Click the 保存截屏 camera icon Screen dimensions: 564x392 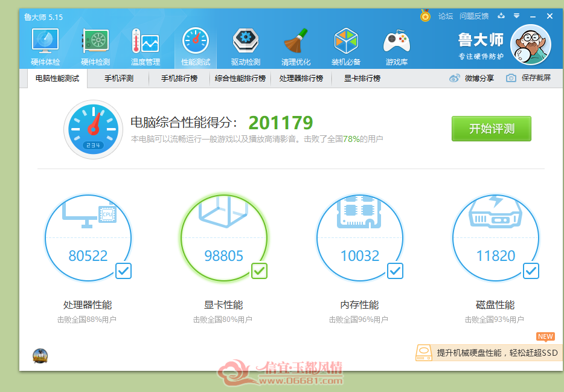[511, 78]
